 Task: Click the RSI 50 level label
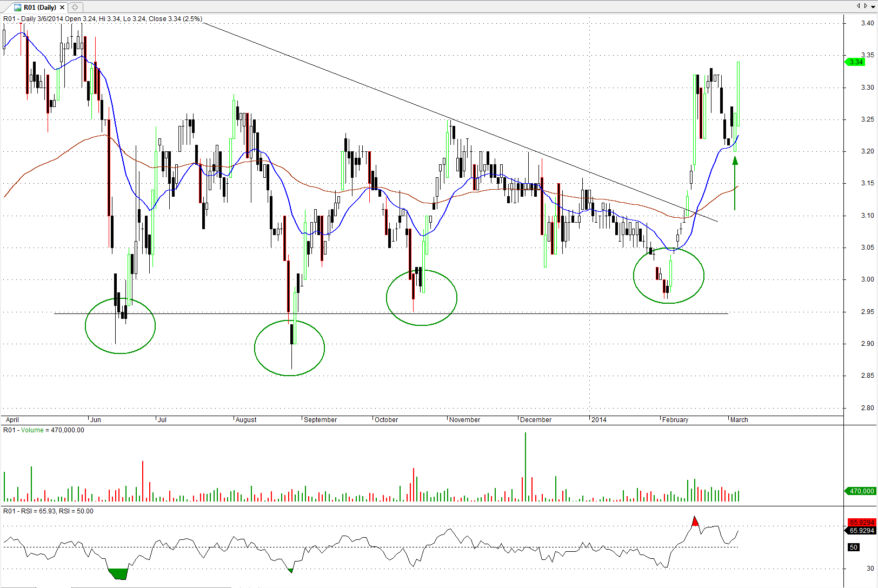(x=853, y=547)
